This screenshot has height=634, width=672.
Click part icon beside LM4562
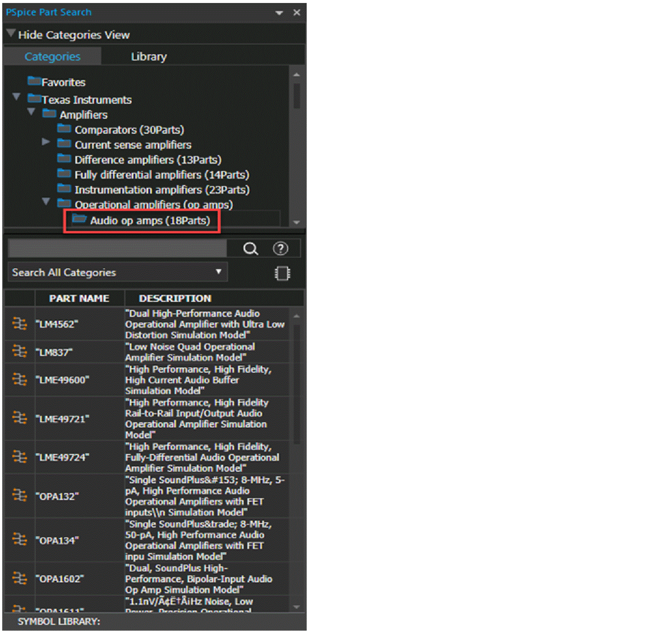click(x=19, y=324)
